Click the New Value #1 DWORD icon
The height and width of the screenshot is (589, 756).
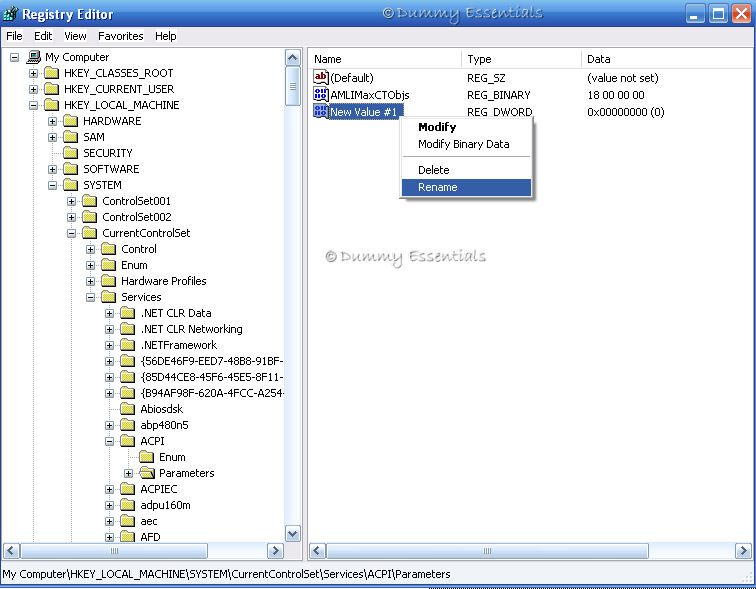click(x=321, y=111)
